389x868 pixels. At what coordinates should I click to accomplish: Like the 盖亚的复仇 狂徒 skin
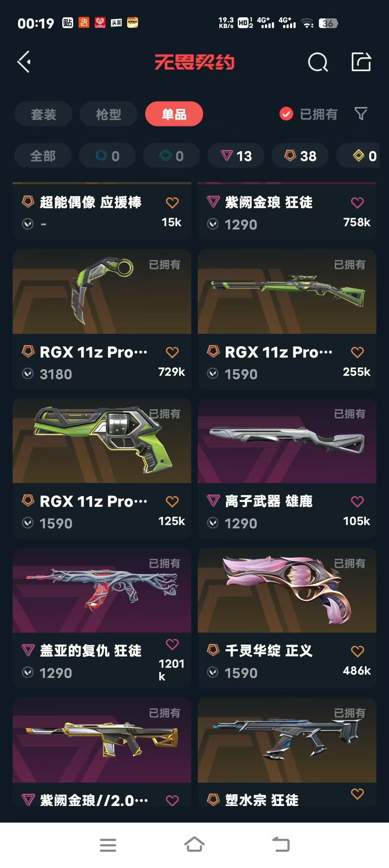pyautogui.click(x=172, y=644)
